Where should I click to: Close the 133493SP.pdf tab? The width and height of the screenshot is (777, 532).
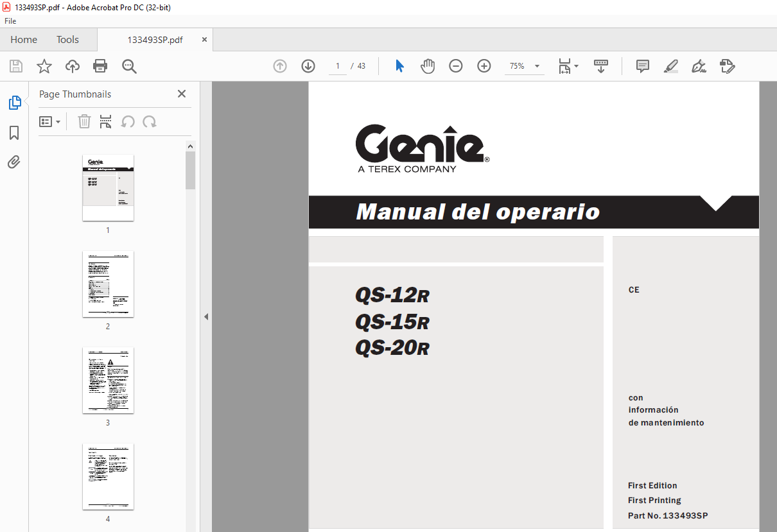point(204,39)
